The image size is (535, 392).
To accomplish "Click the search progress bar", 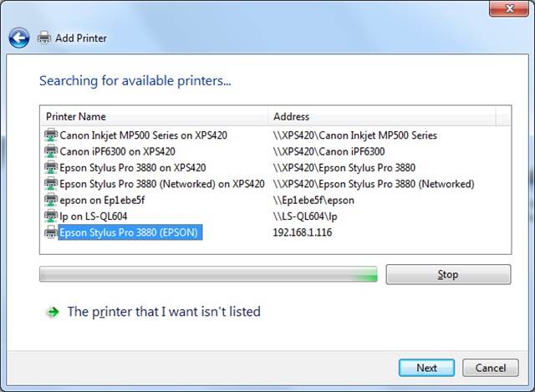I will [x=208, y=274].
